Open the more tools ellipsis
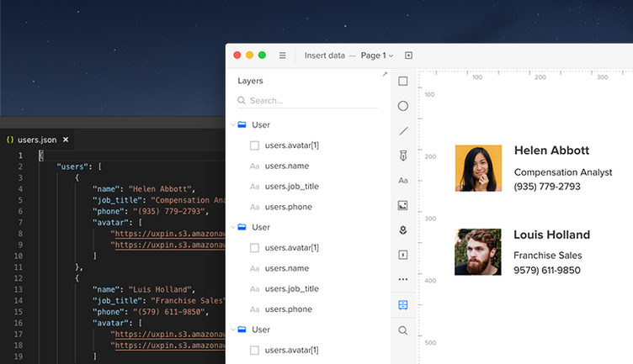The image size is (633, 364). coord(403,279)
